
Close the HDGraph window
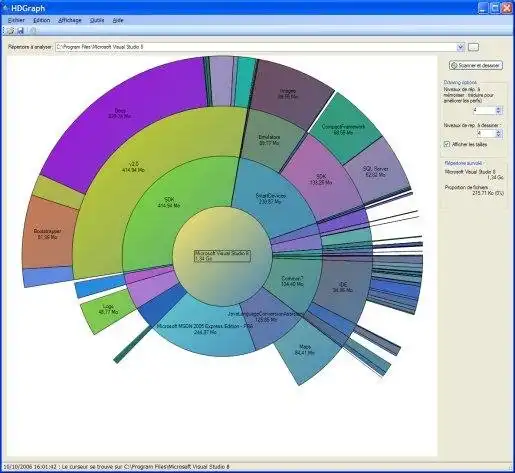click(x=506, y=8)
